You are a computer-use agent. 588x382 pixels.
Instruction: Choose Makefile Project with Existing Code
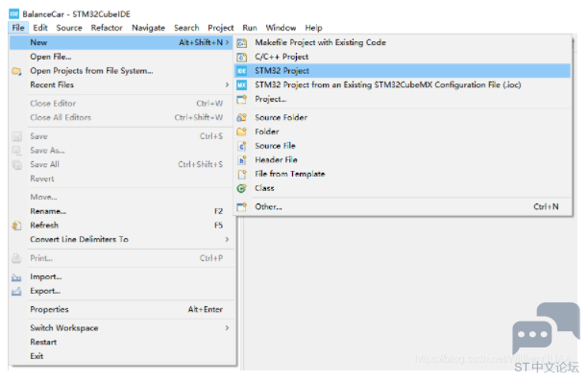[403, 42]
